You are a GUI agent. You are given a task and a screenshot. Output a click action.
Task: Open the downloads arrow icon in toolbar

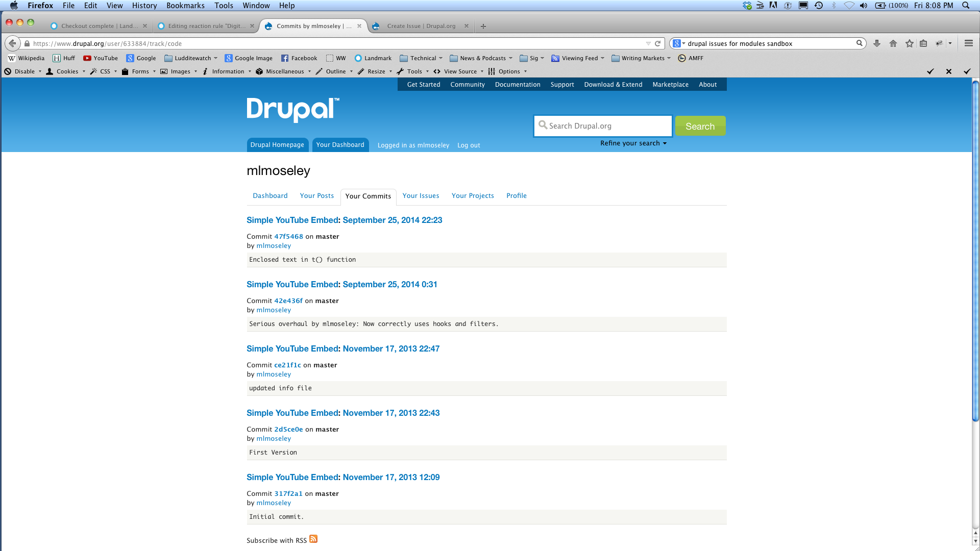877,43
